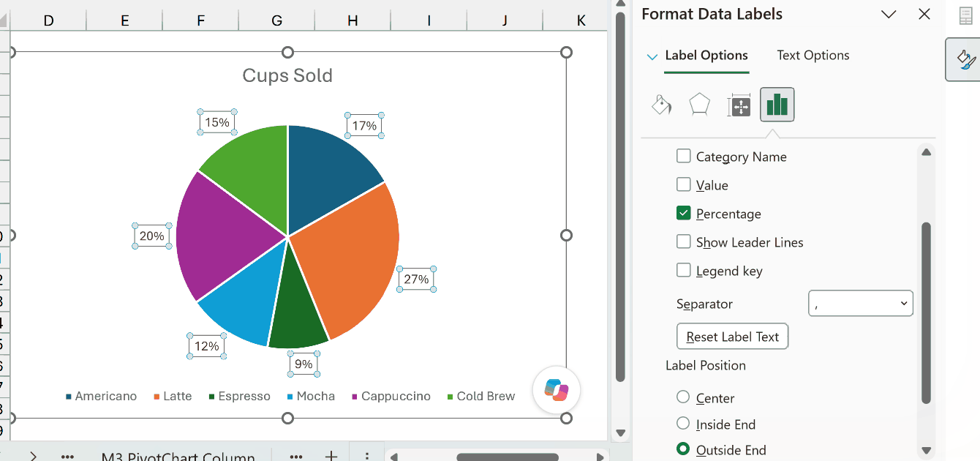The width and height of the screenshot is (980, 461).
Task: Switch to the Text Options tab
Action: click(813, 56)
